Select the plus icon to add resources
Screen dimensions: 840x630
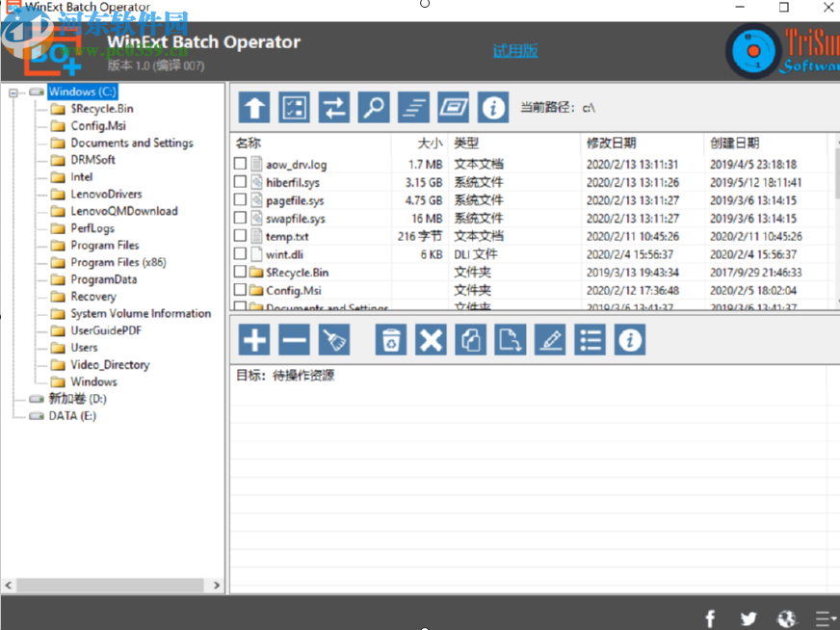pos(254,339)
